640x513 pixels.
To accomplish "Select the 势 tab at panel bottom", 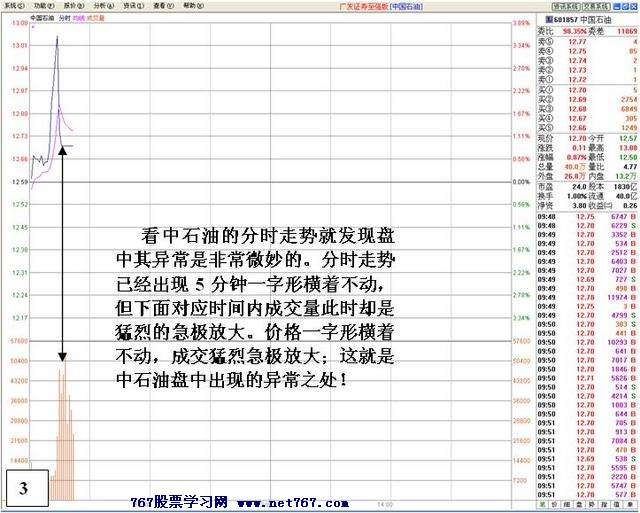I will tap(591, 504).
